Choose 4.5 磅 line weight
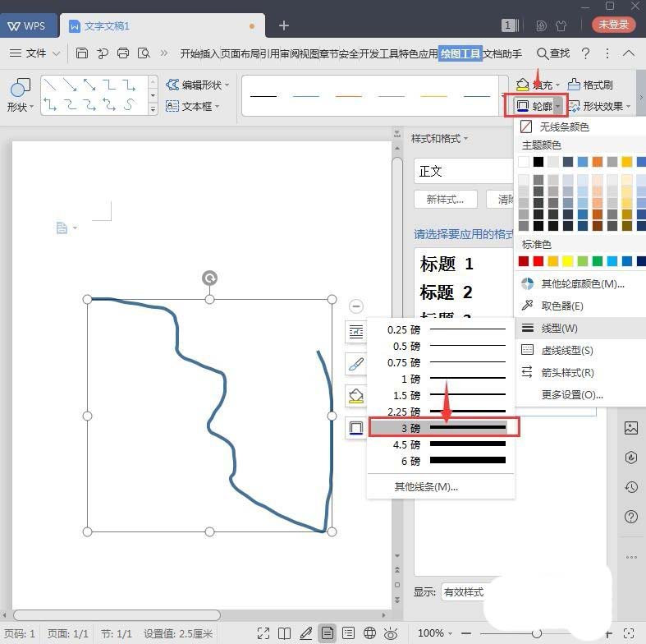The height and width of the screenshot is (644, 646). 441,444
